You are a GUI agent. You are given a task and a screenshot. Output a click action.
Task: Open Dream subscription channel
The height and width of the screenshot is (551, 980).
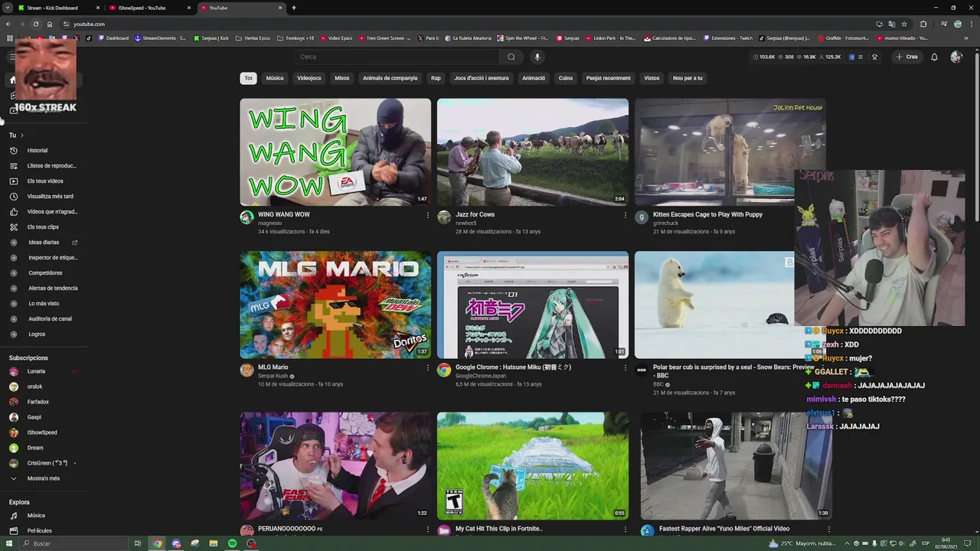click(x=35, y=448)
